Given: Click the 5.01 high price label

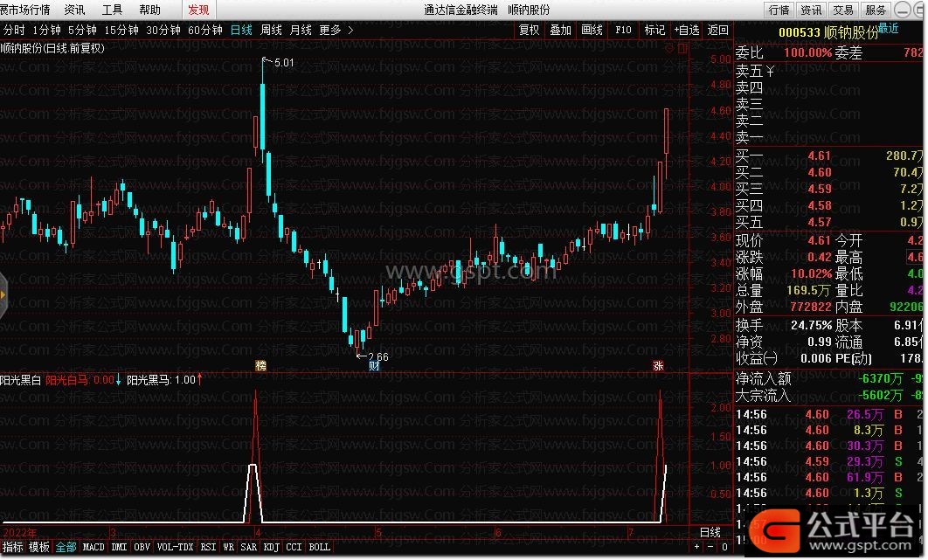Looking at the screenshot, I should [x=284, y=63].
